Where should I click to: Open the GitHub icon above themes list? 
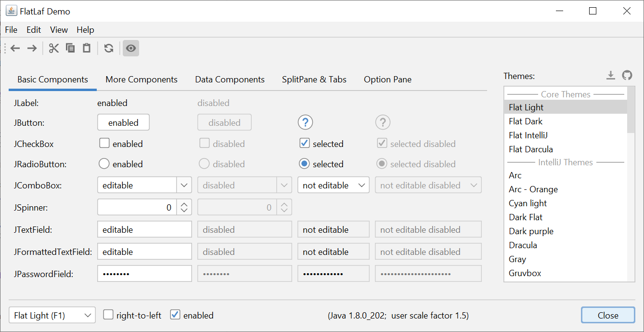(627, 75)
